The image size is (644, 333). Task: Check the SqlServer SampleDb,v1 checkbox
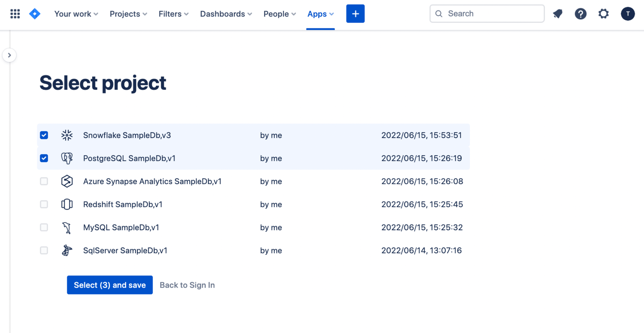click(44, 250)
